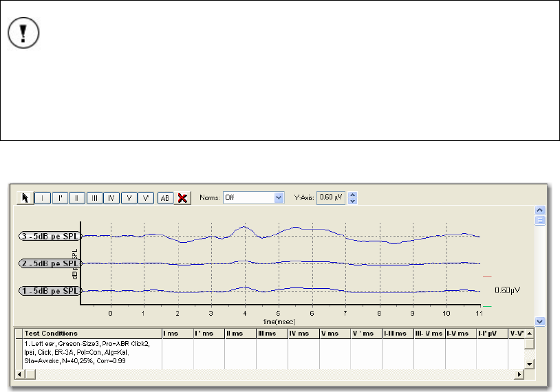Image resolution: width=560 pixels, height=392 pixels.
Task: Click the Test Conditions column header
Action: click(92, 334)
